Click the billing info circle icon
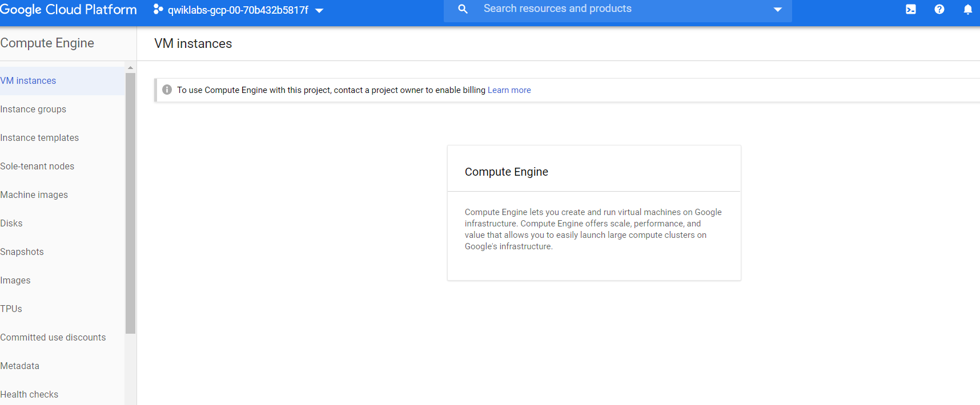Screen dimensions: 980x405 [x=167, y=90]
